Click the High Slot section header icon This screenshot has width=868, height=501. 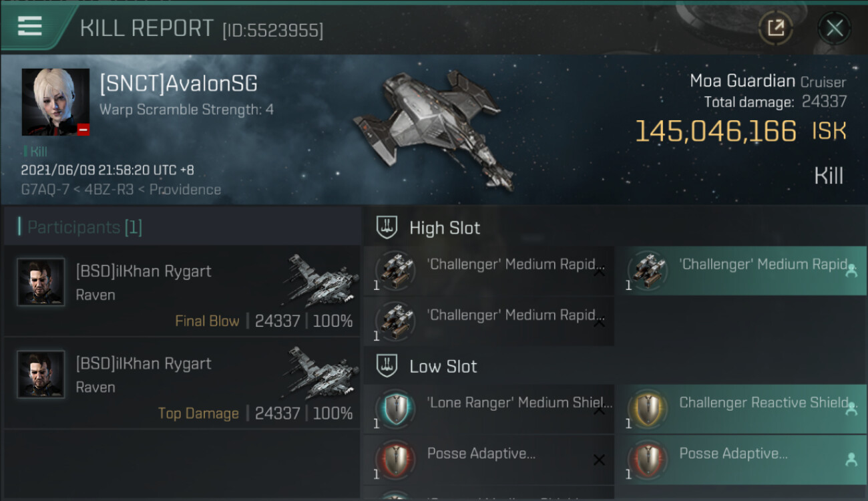coord(388,228)
